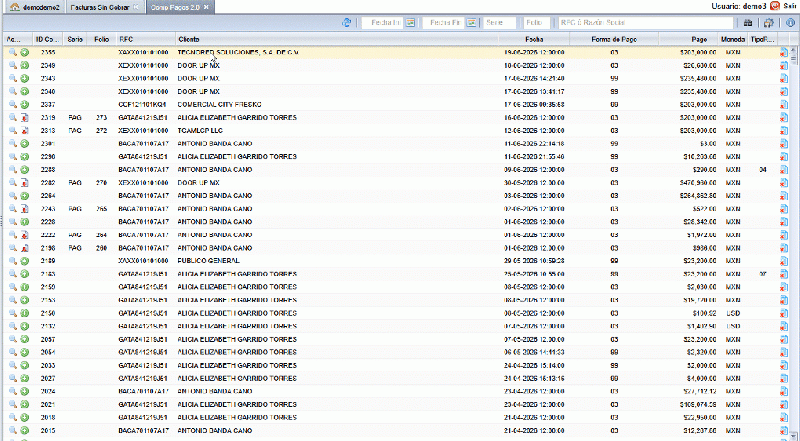View details magnifier for row 2355
This screenshot has height=441, width=800.
click(13, 52)
